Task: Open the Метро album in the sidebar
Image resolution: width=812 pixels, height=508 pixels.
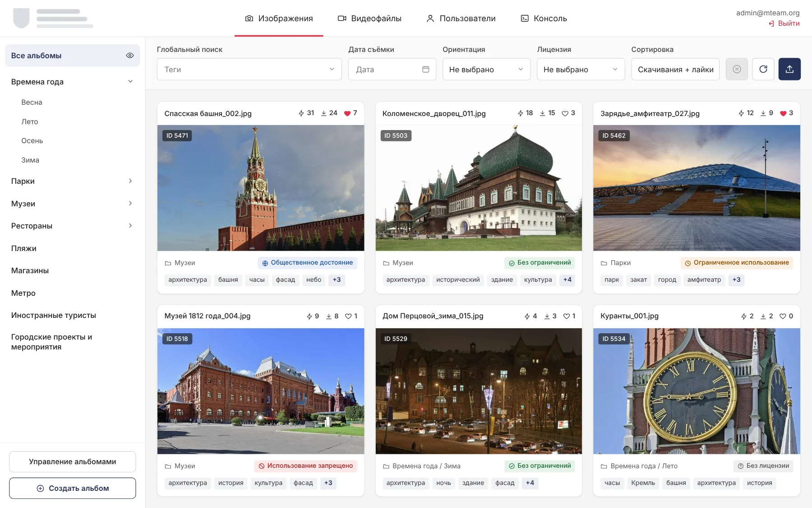Action: point(23,293)
